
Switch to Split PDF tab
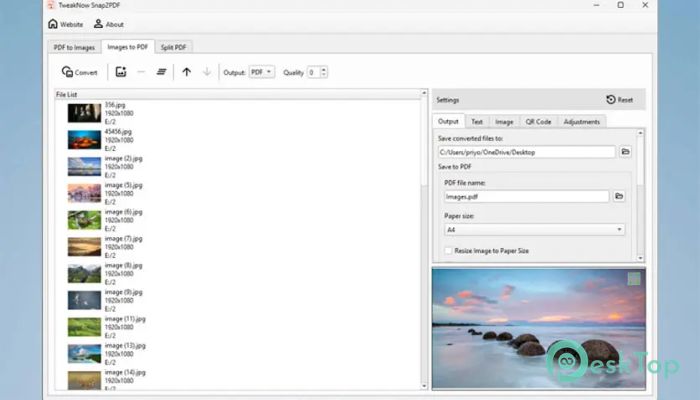[173, 47]
